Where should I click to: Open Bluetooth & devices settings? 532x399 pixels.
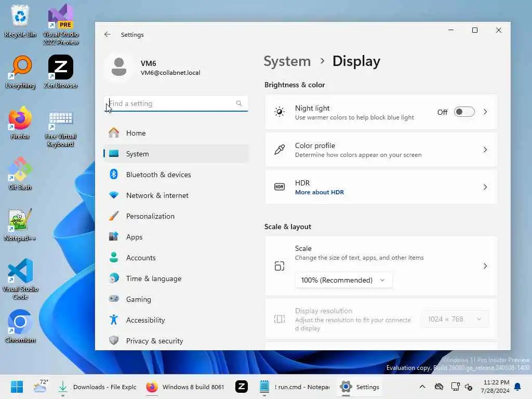[176, 175]
